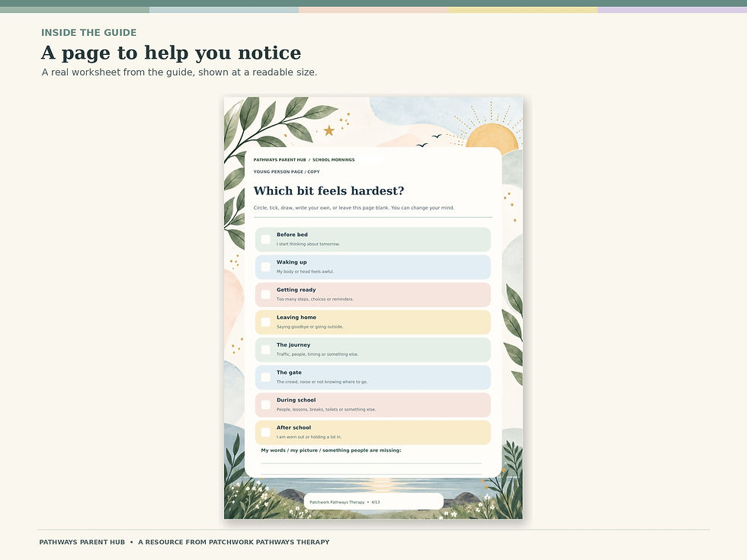747x560 pixels.
Task: Check the Leaving home box
Action: (x=266, y=322)
